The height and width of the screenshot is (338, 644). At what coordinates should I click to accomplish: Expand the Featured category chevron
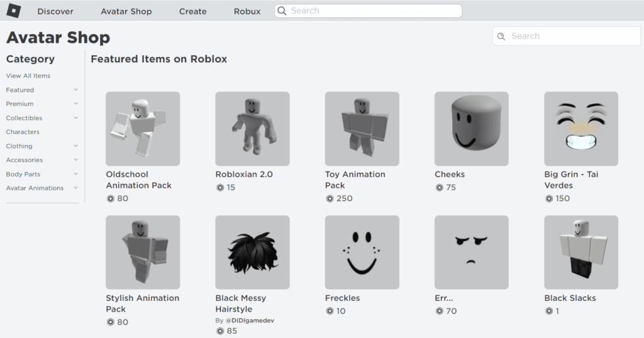tap(75, 89)
